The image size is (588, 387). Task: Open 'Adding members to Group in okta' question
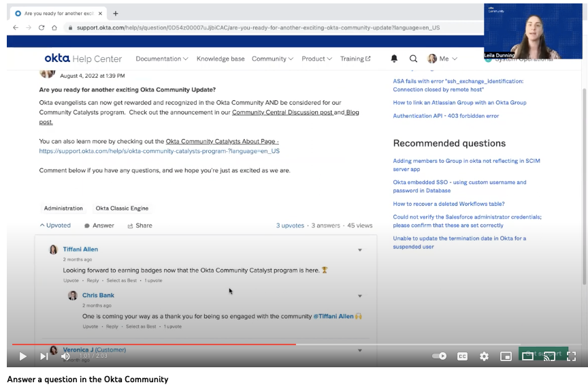(x=466, y=165)
